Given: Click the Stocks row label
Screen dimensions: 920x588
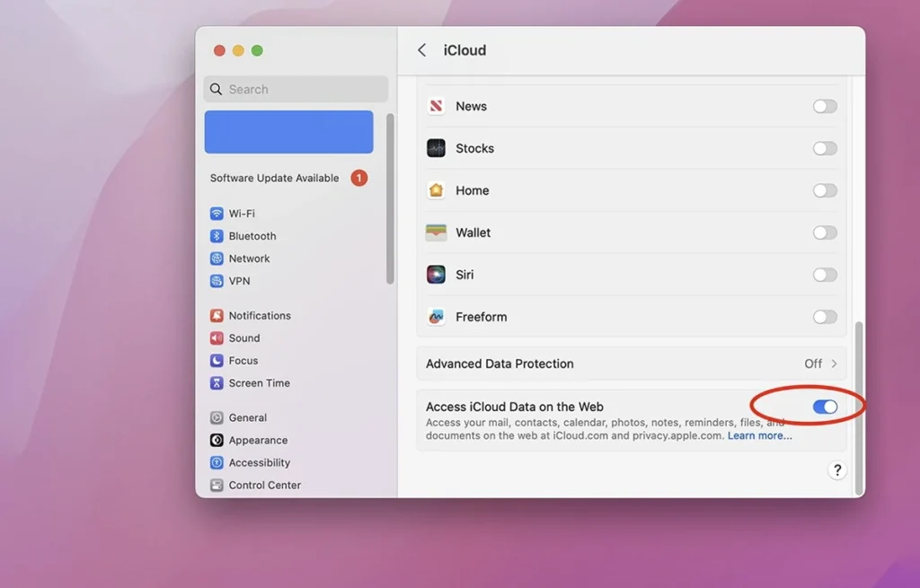Looking at the screenshot, I should [x=474, y=148].
